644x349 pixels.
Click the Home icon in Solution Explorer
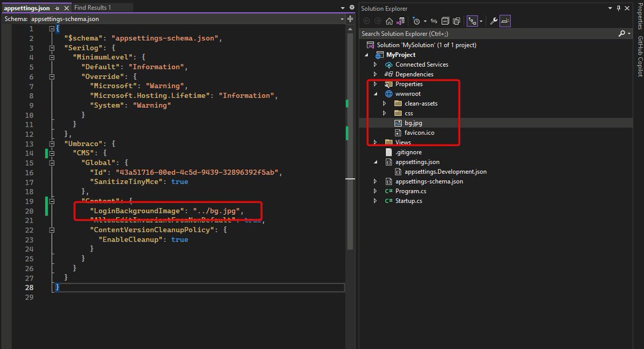[x=390, y=21]
